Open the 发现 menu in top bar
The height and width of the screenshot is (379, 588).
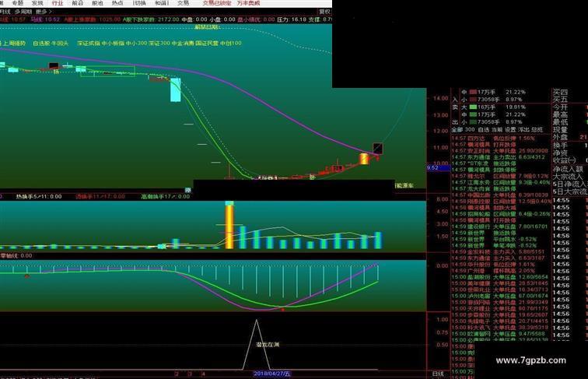pyautogui.click(x=37, y=3)
